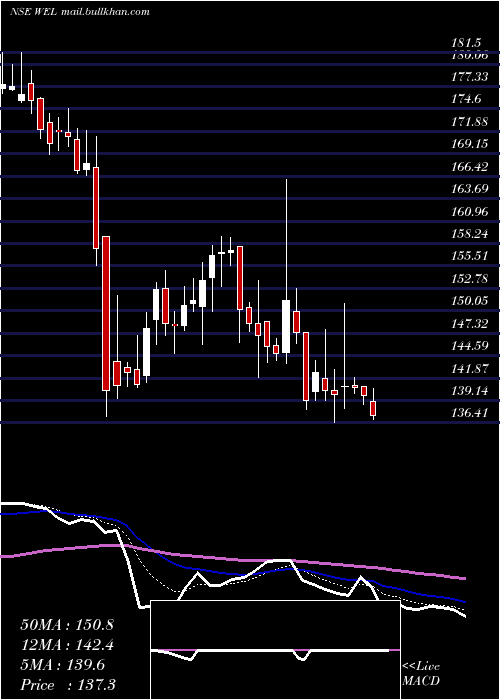Click the 177.33 price axis label

pyautogui.click(x=470, y=77)
